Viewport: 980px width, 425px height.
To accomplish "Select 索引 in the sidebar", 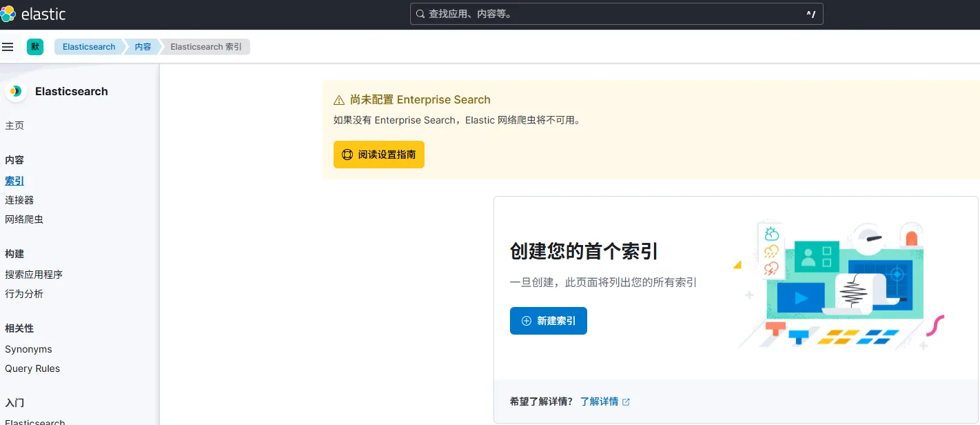I will click(x=14, y=181).
